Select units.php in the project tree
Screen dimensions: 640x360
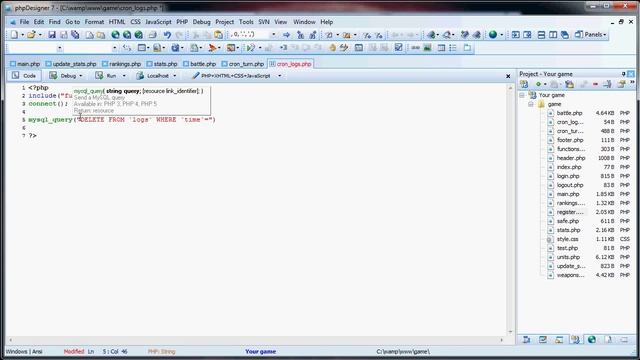(x=568, y=257)
